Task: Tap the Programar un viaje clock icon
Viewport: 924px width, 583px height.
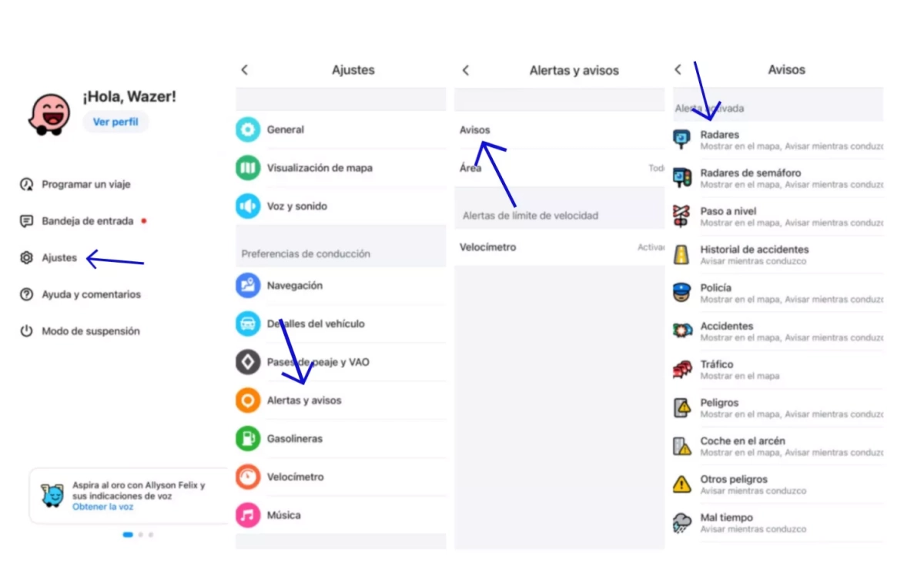Action: point(27,185)
